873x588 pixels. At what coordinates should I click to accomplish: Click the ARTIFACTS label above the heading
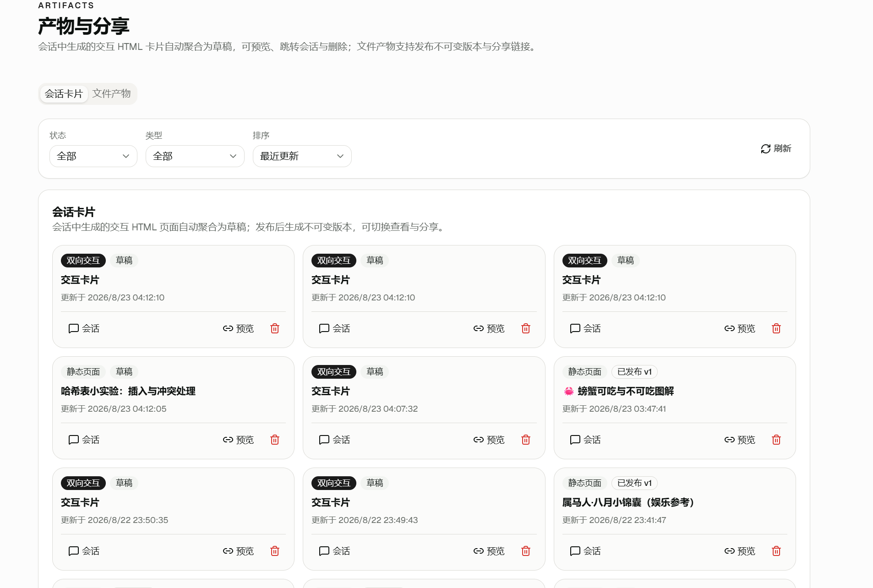(66, 5)
